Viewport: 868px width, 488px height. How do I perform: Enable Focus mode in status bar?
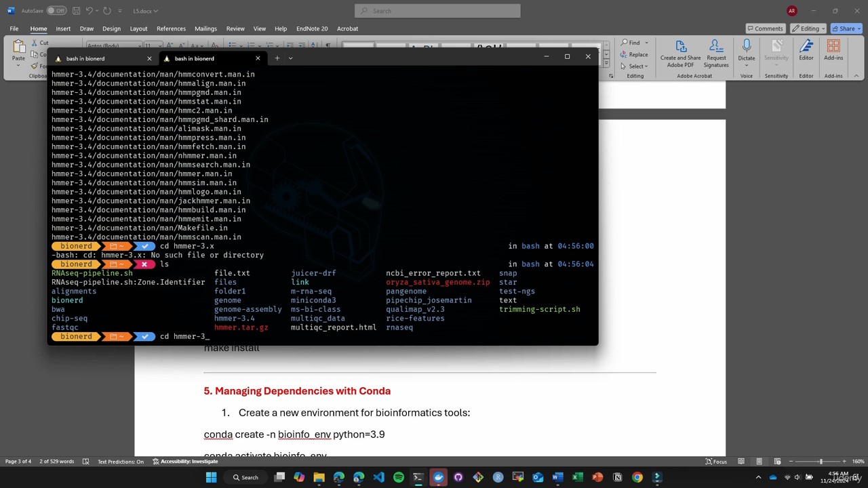(715, 462)
